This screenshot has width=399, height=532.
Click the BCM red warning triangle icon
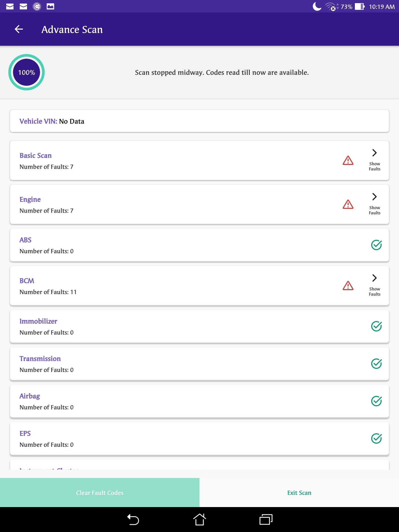pyautogui.click(x=348, y=286)
